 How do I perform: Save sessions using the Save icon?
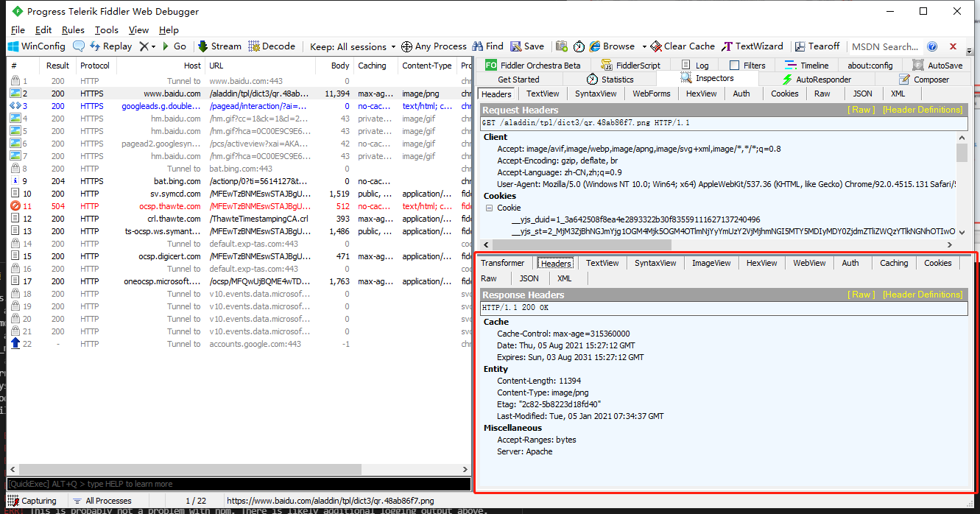pyautogui.click(x=526, y=46)
